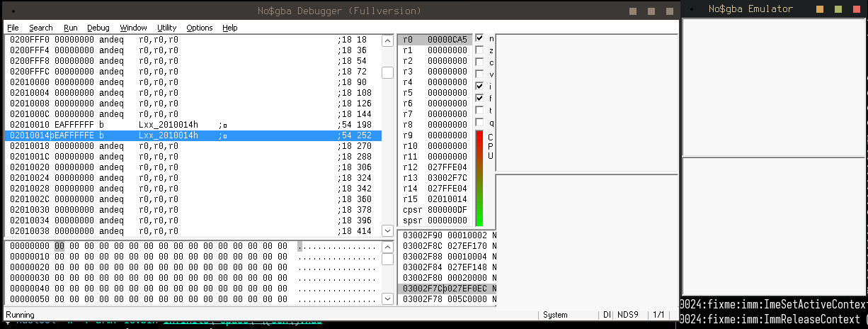Select the r13 register row
868x329 pixels.
(435, 178)
